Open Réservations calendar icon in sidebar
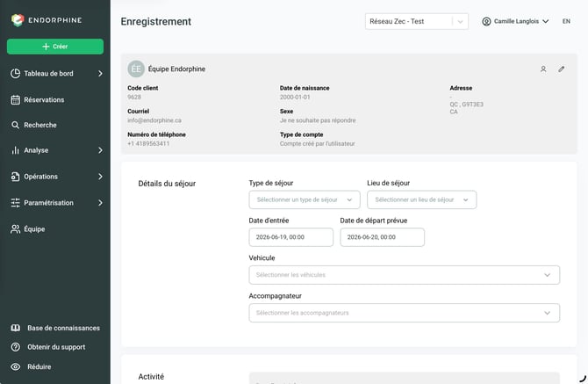The image size is (588, 384). tap(16, 100)
